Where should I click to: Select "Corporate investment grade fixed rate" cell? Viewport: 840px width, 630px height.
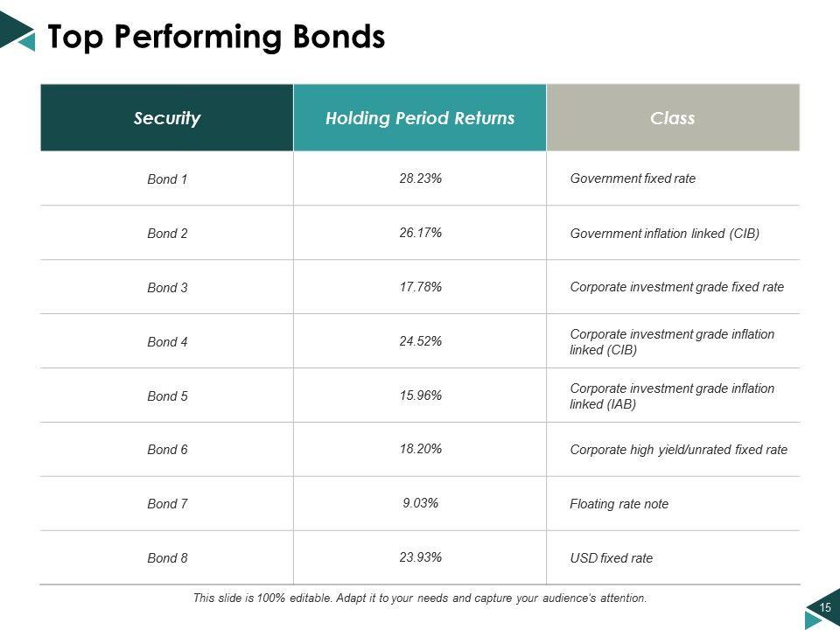coord(676,287)
